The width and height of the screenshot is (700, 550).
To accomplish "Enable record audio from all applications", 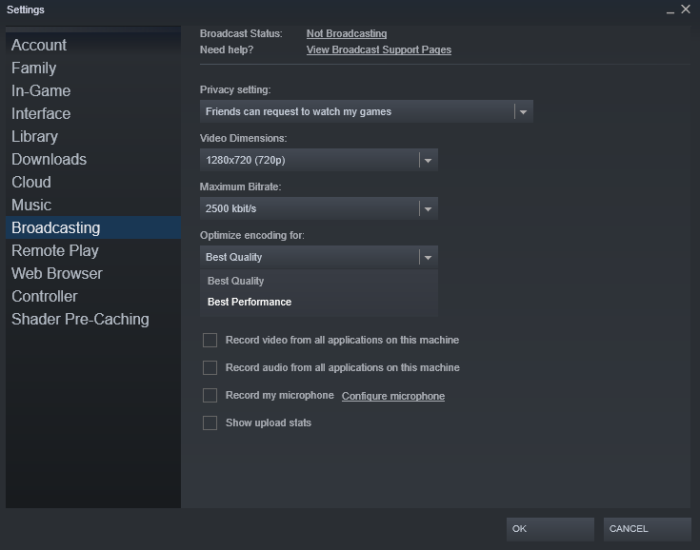I will 210,368.
